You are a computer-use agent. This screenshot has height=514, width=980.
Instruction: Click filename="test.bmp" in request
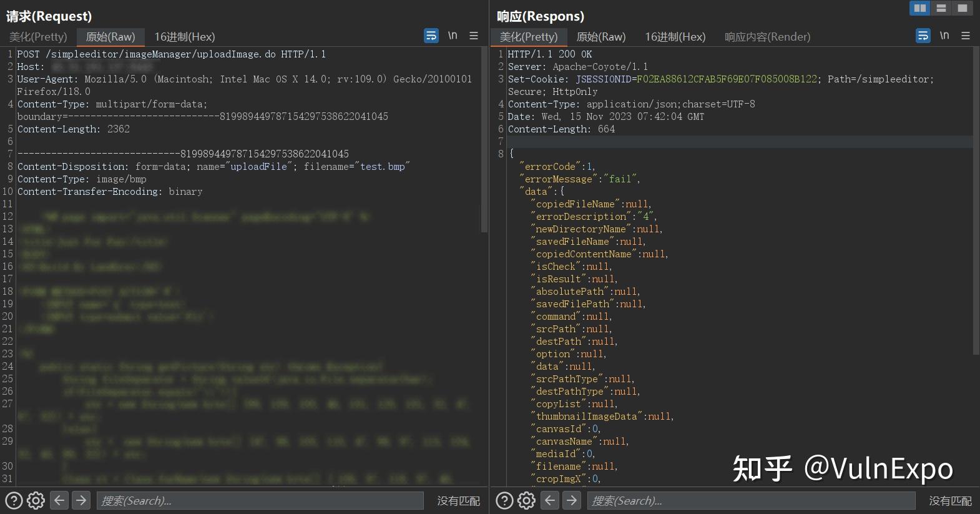tap(356, 167)
